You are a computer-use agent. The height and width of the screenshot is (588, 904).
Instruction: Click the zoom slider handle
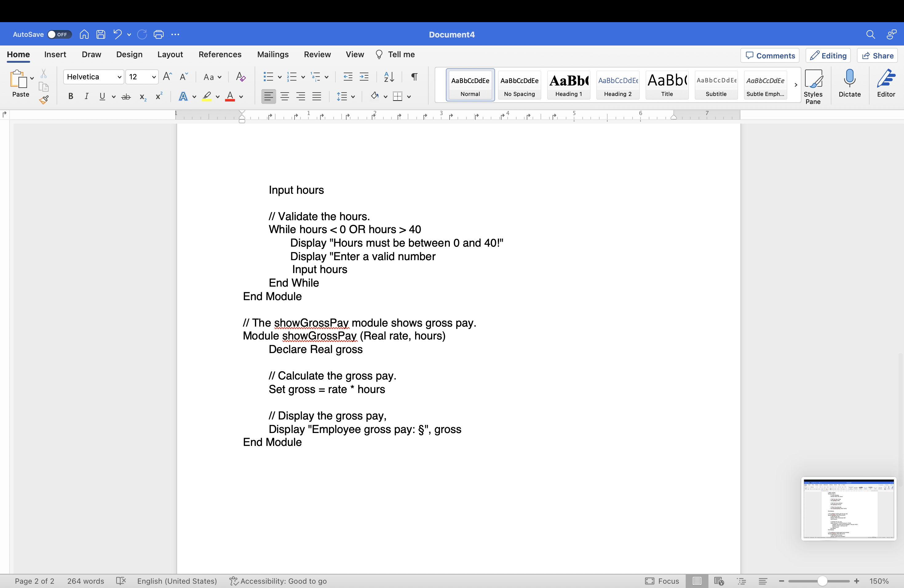tap(822, 581)
